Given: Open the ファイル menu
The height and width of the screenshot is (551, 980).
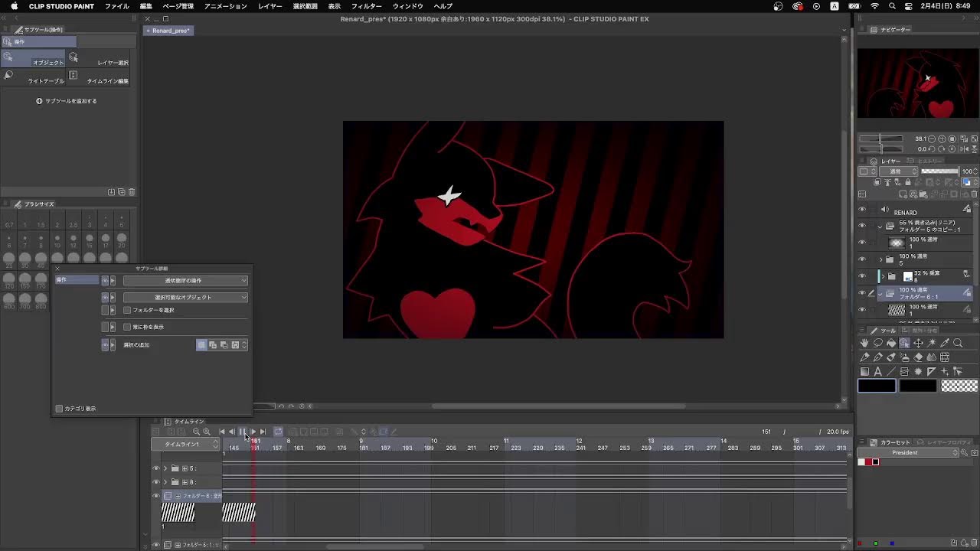Looking at the screenshot, I should 116,6.
